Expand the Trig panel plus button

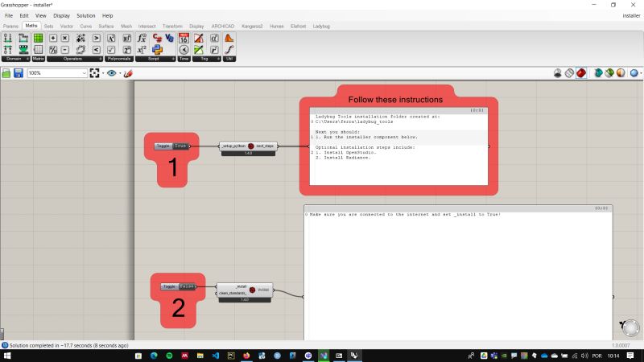pos(218,59)
